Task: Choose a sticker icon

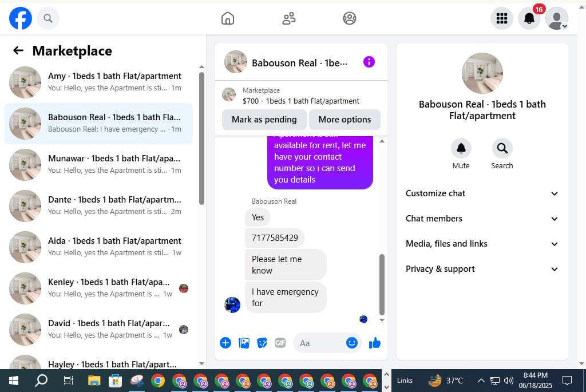Action: pos(262,343)
